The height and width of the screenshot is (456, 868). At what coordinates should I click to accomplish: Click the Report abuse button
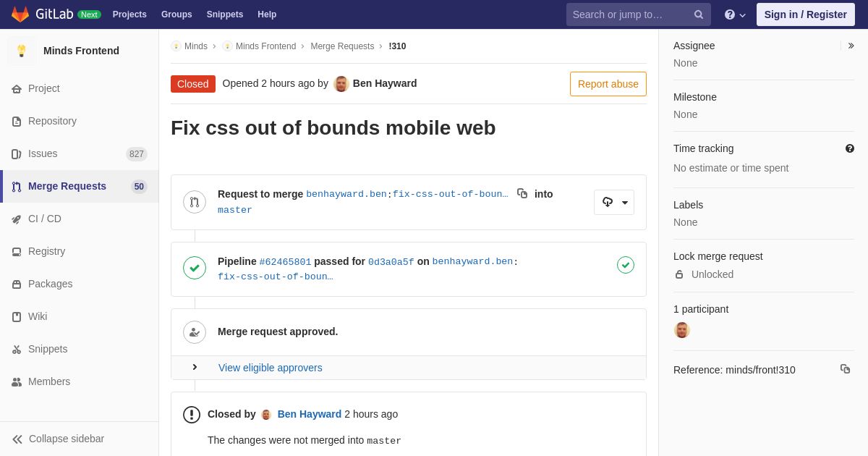[608, 84]
